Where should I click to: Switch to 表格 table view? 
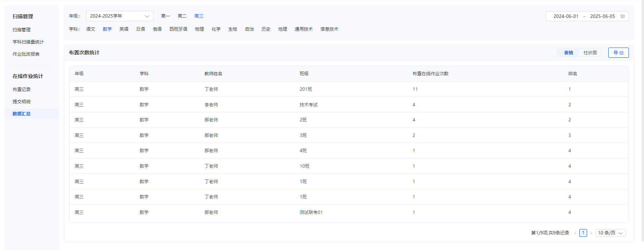[x=569, y=53]
